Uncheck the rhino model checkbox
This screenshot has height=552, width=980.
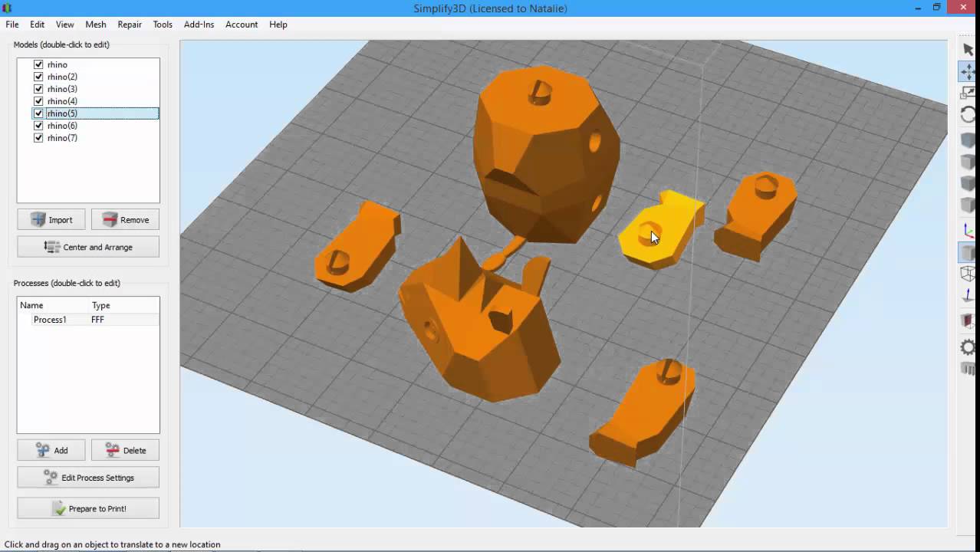click(x=38, y=64)
